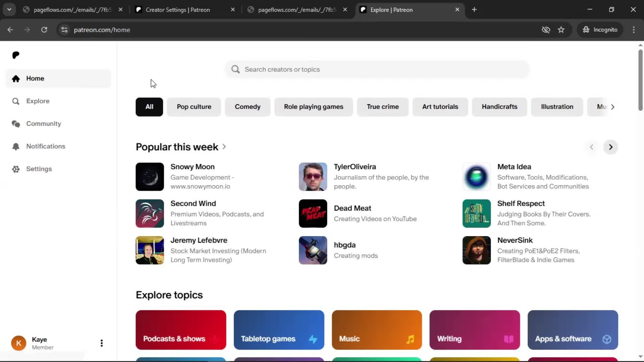
Task: Select the Art tutorials filter chip
Action: pos(440,107)
